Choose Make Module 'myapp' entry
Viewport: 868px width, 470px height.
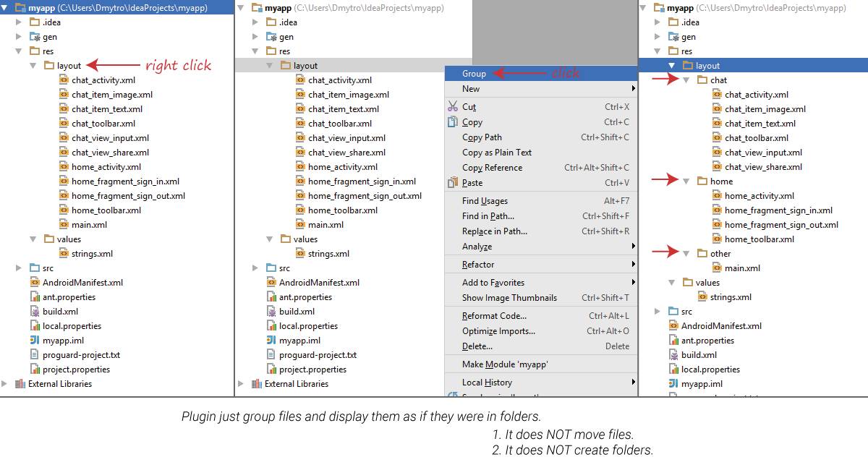540,364
